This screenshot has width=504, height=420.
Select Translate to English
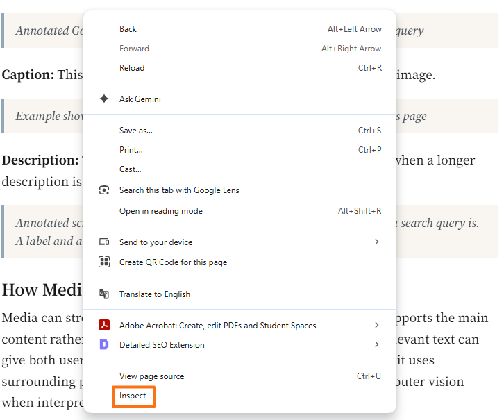click(x=240, y=294)
